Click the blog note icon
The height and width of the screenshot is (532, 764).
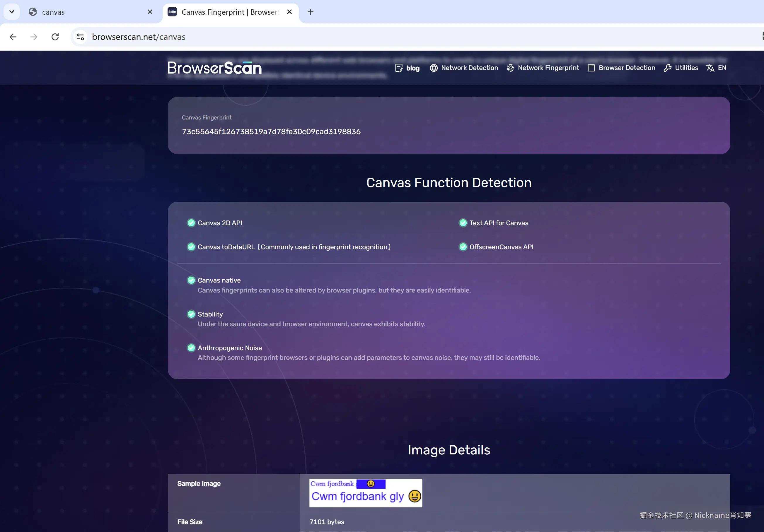pos(399,68)
